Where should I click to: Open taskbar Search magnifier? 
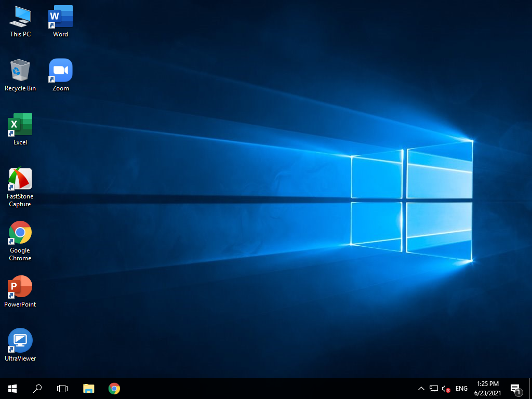pyautogui.click(x=37, y=389)
